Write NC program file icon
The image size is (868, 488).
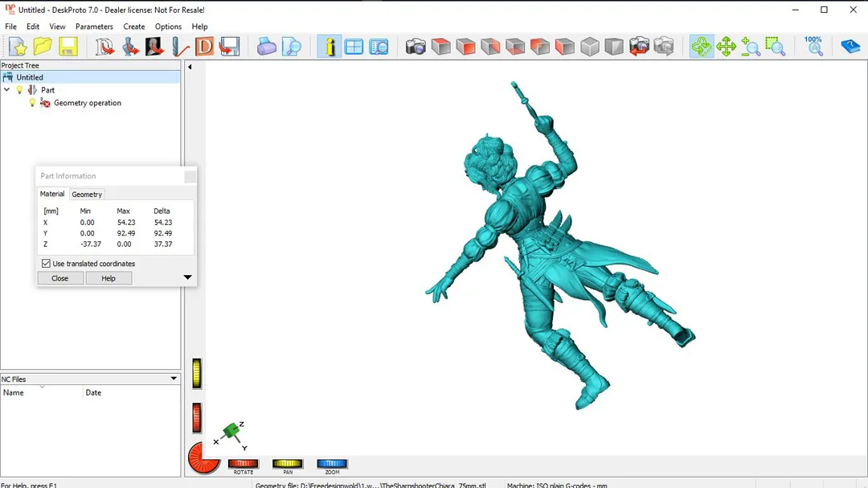tap(229, 47)
